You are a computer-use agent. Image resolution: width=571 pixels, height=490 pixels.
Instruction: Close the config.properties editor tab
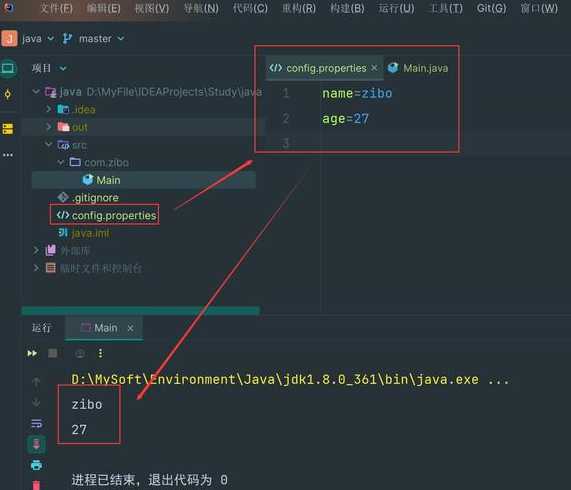(374, 68)
